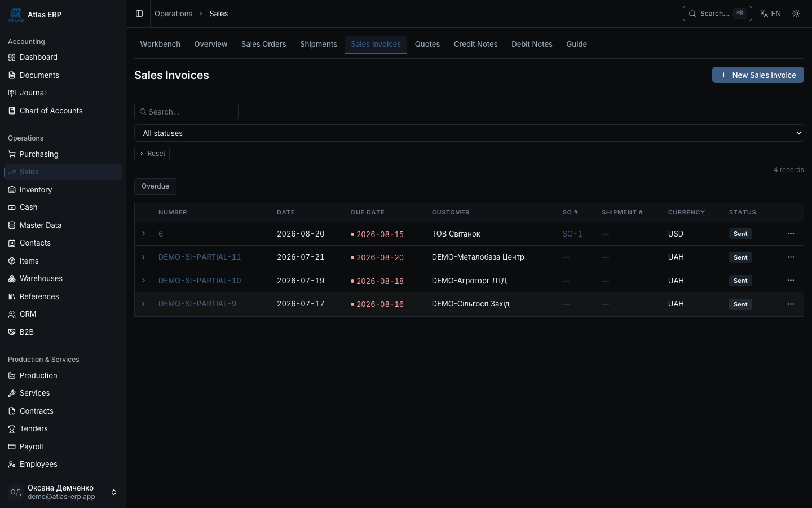Expand the DEMO-SI-PARTIAL-10 row
Screen dimensions: 812x508
click(x=143, y=281)
